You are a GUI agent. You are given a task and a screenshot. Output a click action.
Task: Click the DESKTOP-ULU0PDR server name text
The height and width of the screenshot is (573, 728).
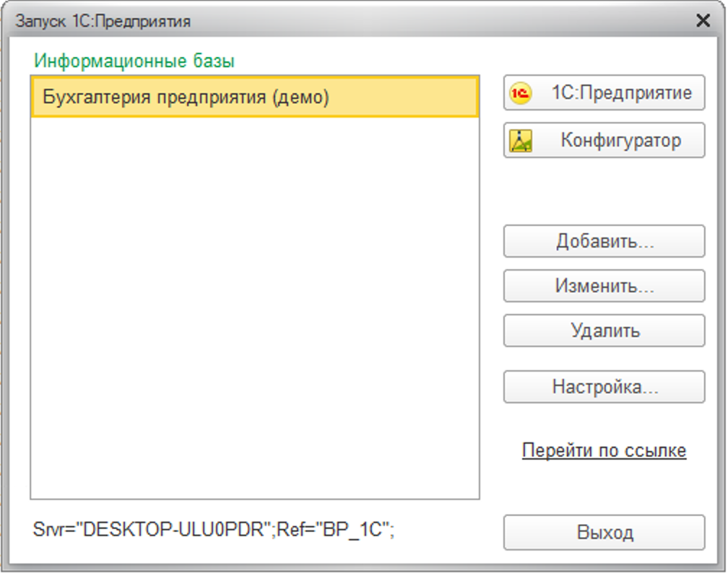coord(173,529)
